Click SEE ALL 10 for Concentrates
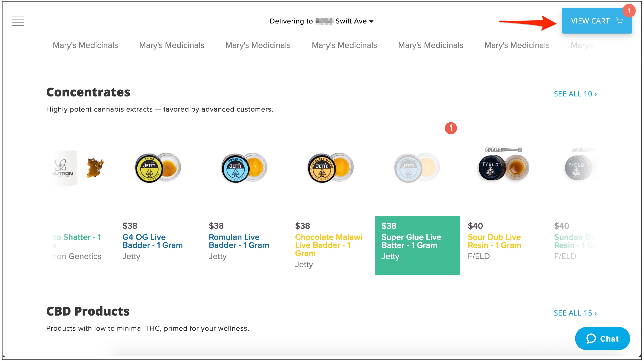644x361 pixels. click(575, 94)
